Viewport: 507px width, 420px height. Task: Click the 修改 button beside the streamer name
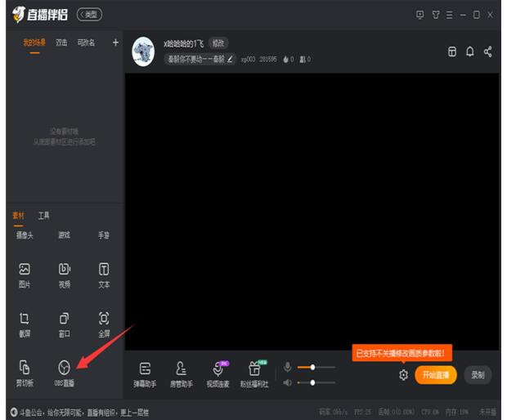tap(218, 43)
